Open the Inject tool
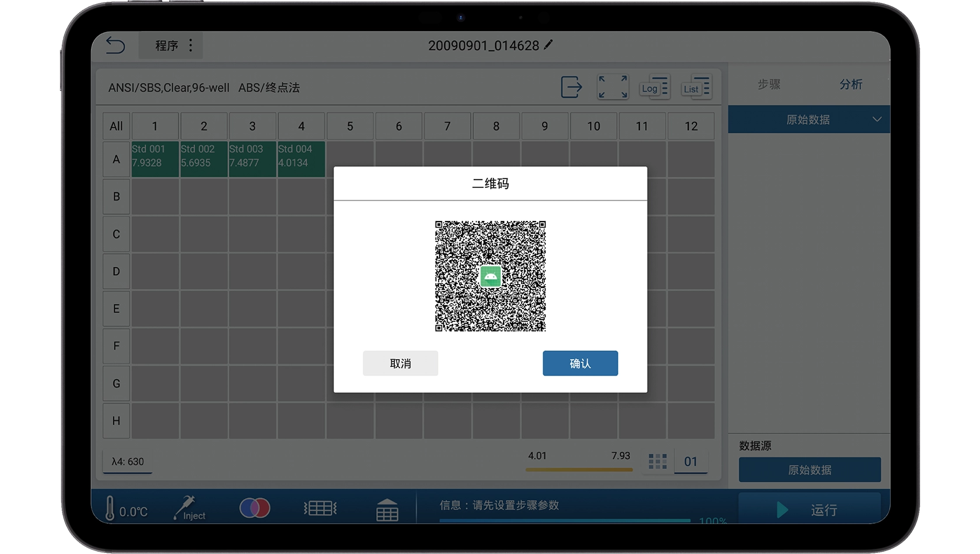The height and width of the screenshot is (554, 980). (x=189, y=509)
